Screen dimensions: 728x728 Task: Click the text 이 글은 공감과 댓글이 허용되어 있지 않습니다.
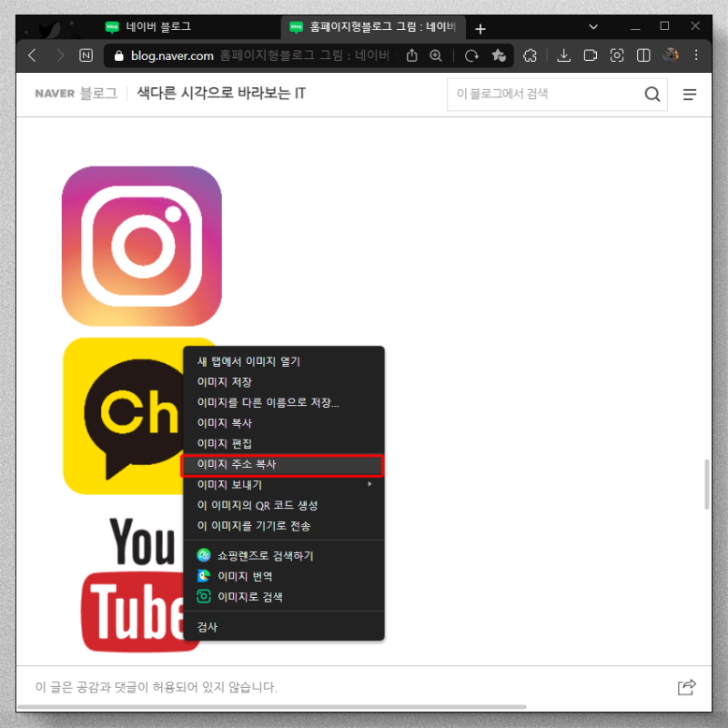pyautogui.click(x=157, y=687)
